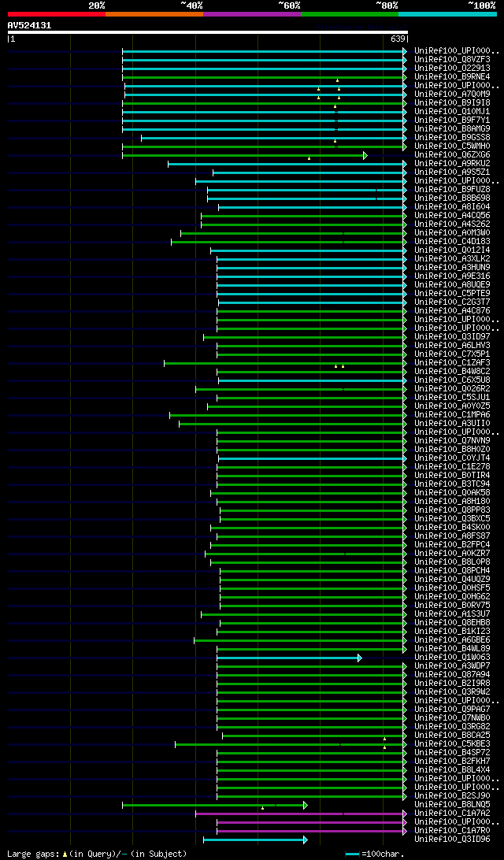Select the UniRef100_C2G3T7 label

pyautogui.click(x=453, y=302)
